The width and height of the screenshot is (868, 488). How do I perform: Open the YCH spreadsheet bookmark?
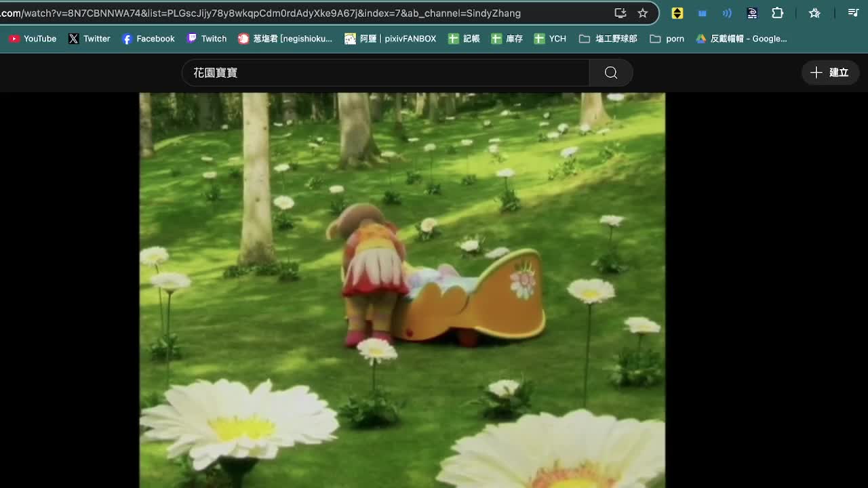click(550, 39)
